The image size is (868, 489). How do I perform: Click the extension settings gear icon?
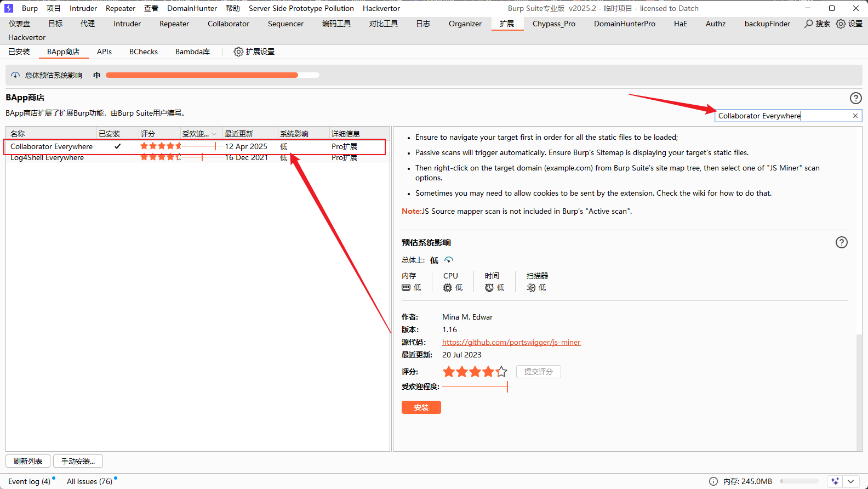[238, 52]
